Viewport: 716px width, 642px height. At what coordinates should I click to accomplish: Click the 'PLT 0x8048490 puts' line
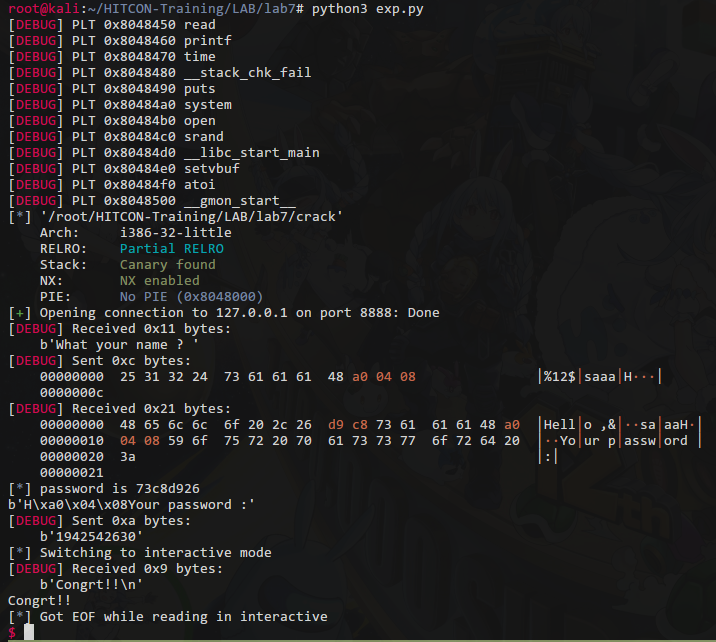[112, 89]
